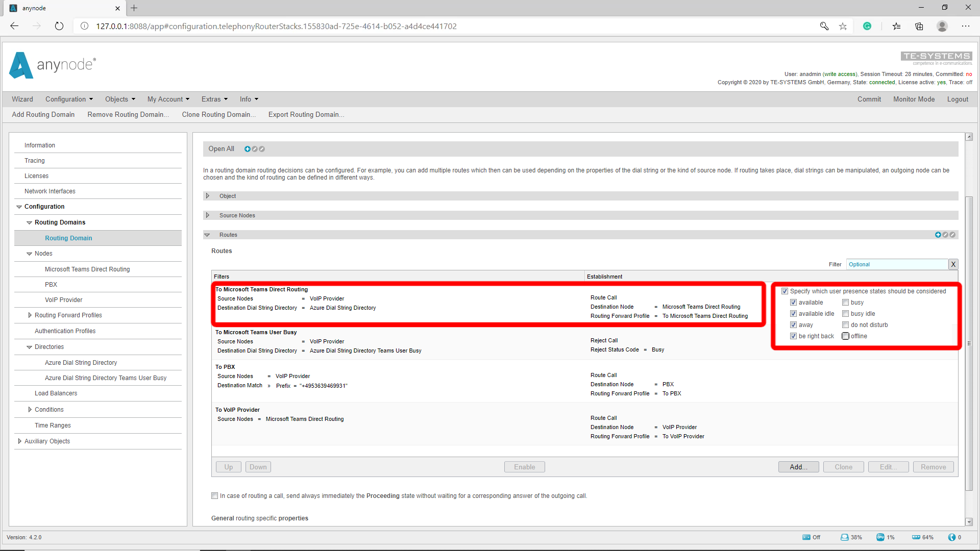Expand the Conditions tree node
The height and width of the screenshot is (551, 980).
coord(30,410)
